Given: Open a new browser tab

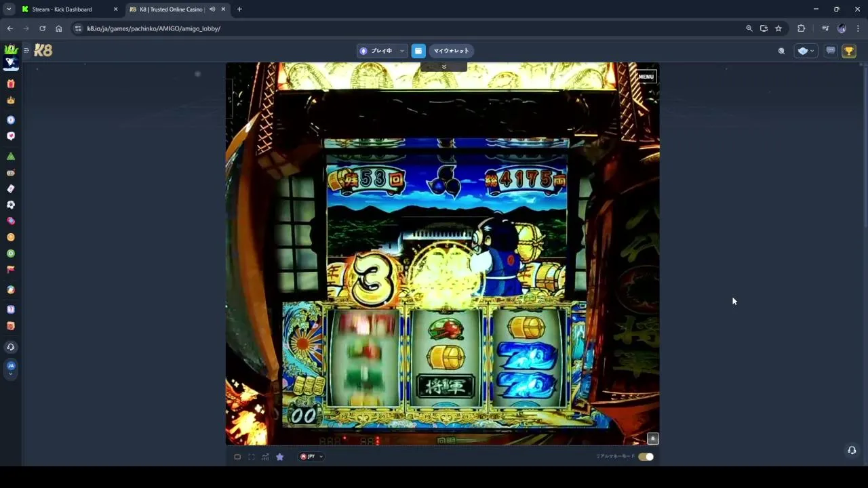Looking at the screenshot, I should point(239,9).
